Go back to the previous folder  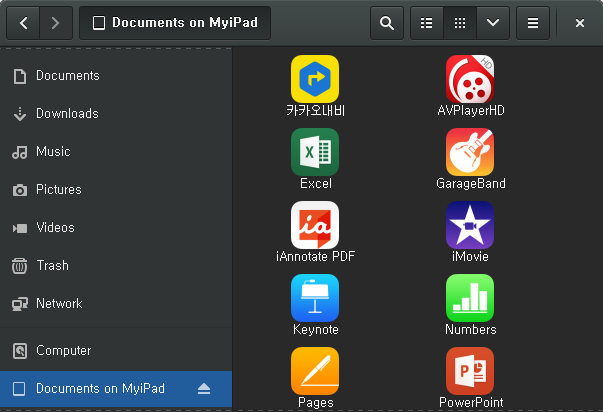pyautogui.click(x=23, y=23)
